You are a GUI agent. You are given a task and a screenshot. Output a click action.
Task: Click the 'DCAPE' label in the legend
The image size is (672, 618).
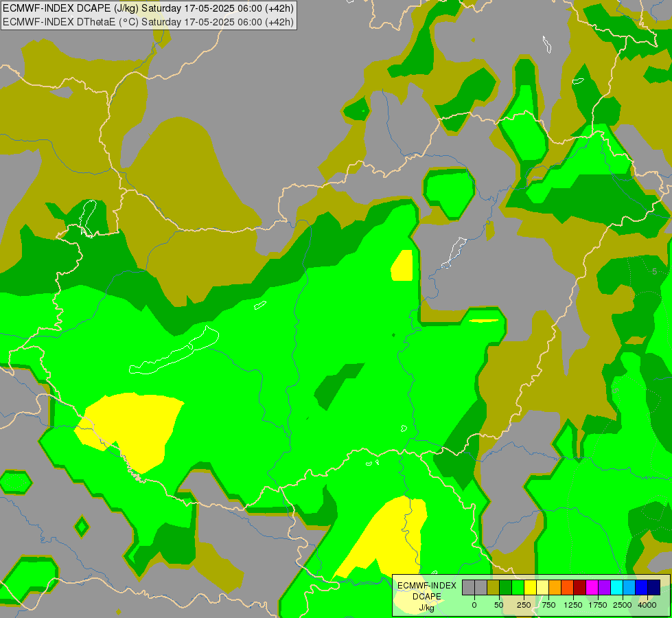pos(427,597)
